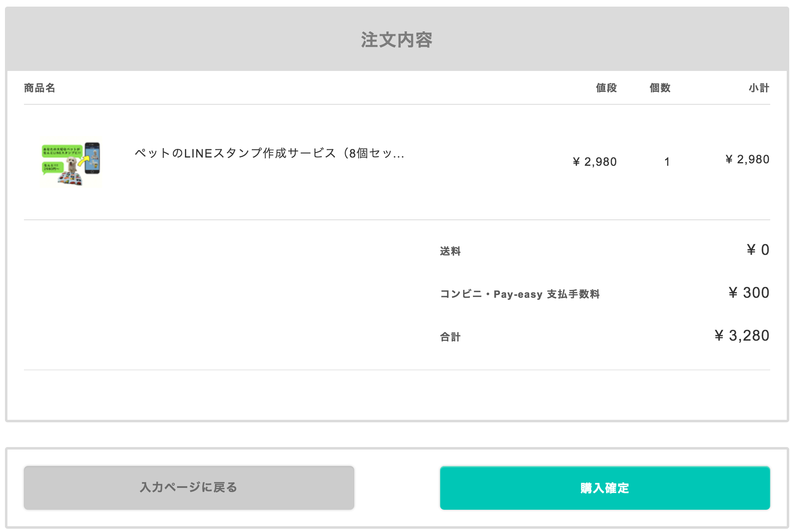
Task: Click the 個数 column header
Action: click(x=660, y=88)
